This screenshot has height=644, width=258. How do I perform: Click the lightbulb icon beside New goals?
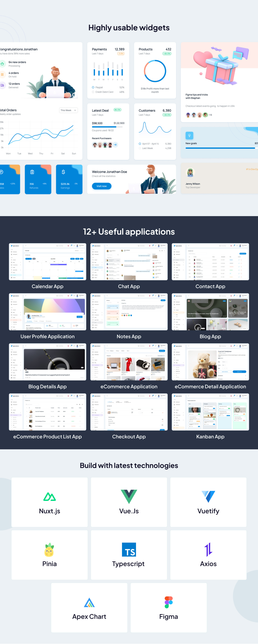click(x=189, y=136)
